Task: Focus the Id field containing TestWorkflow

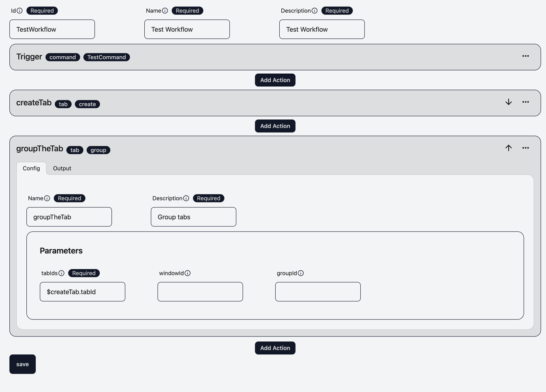Action: tap(52, 29)
